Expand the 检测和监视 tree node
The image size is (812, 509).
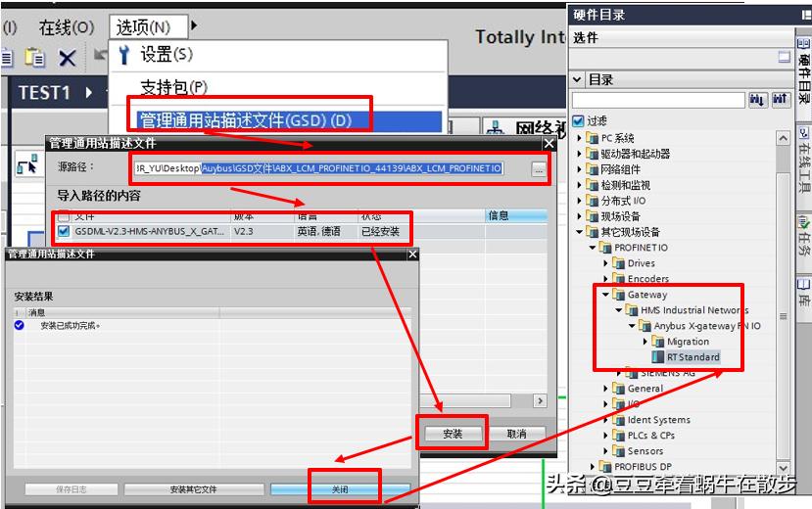tap(580, 185)
